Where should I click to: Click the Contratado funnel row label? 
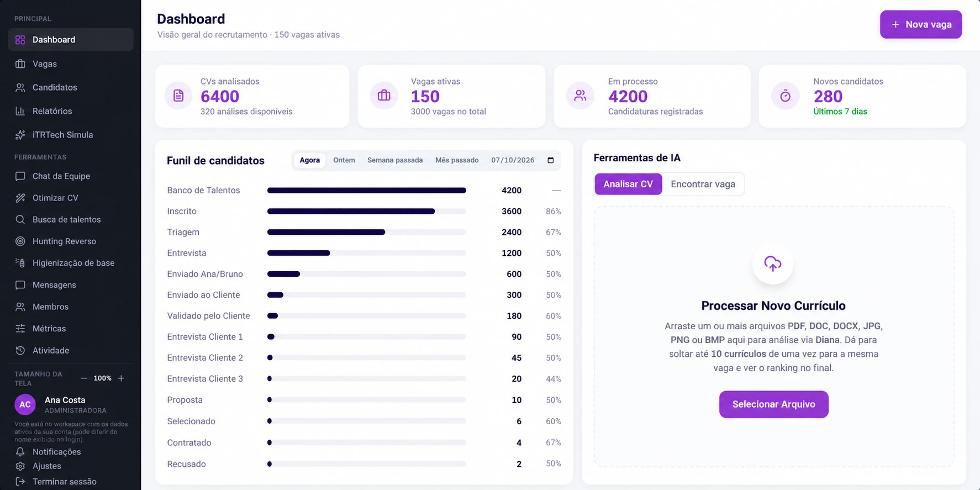tap(189, 443)
